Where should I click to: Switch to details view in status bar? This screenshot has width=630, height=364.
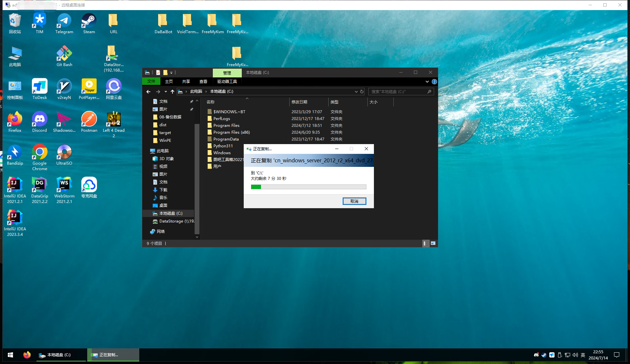pos(425,243)
